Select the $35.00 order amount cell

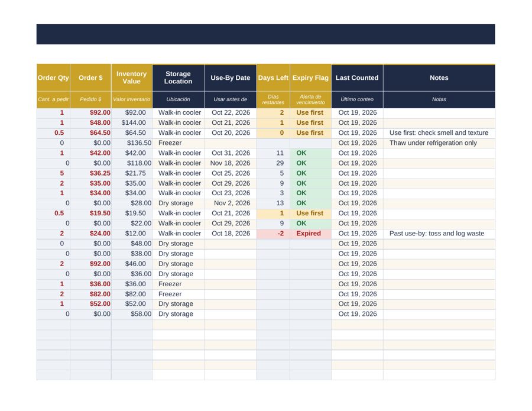coord(90,183)
